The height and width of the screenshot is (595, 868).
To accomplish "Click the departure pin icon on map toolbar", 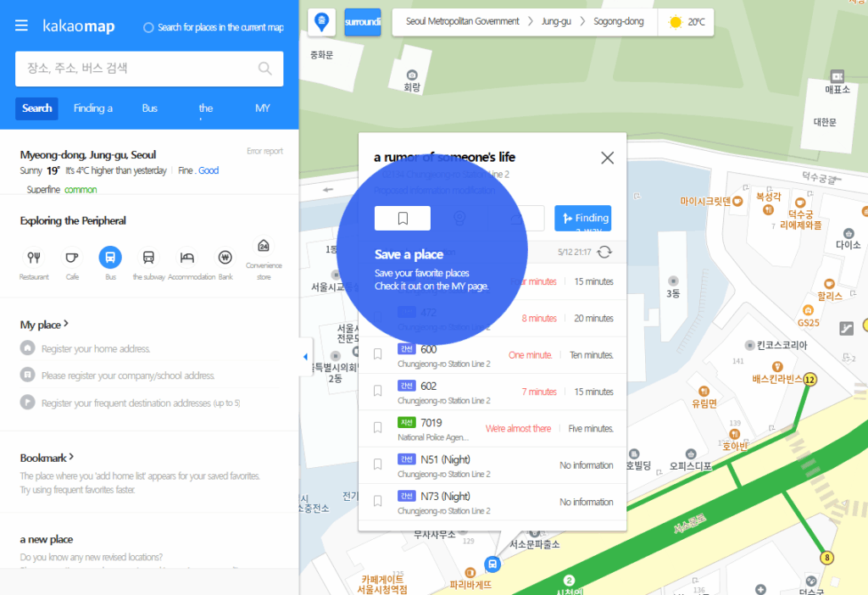I will [x=321, y=22].
